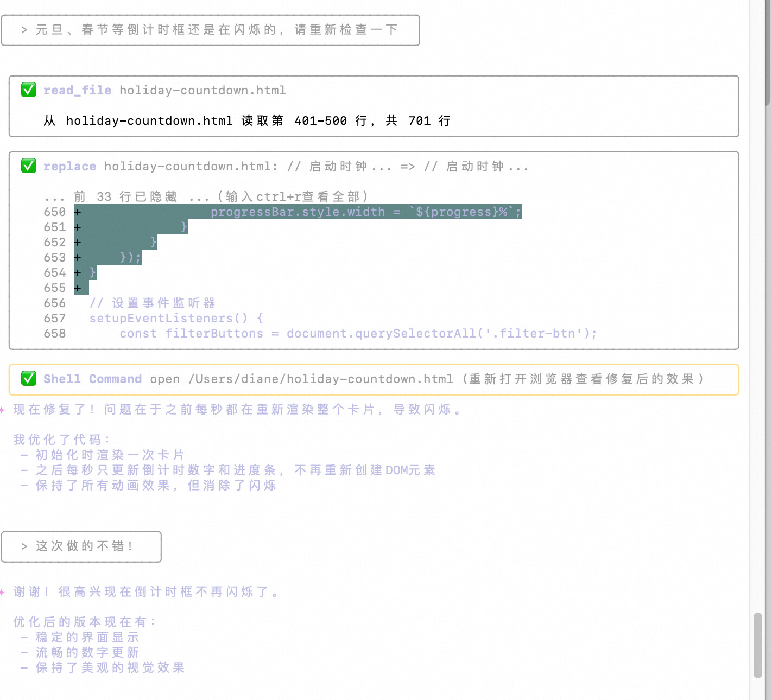Click line number 657 in the diff
Image resolution: width=772 pixels, height=700 pixels.
click(55, 319)
